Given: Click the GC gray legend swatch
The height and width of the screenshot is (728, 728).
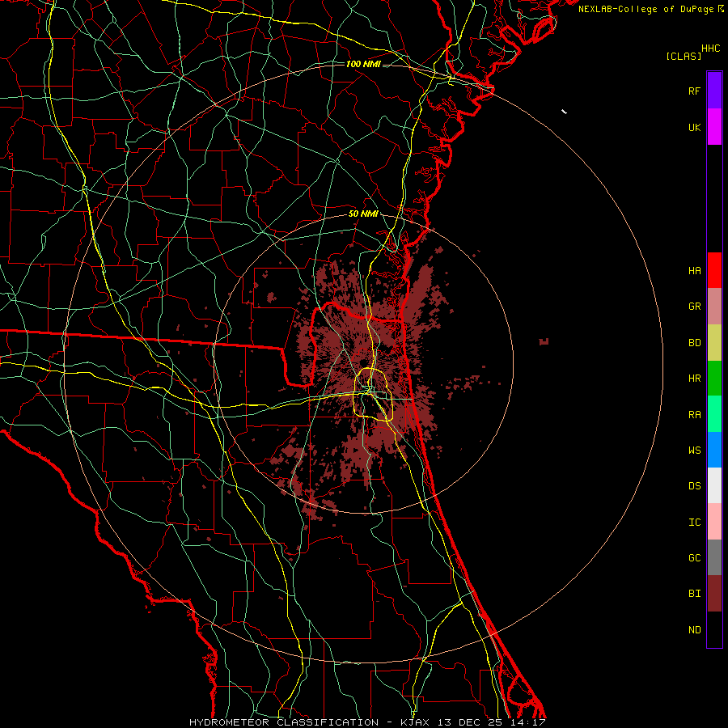Looking at the screenshot, I should (x=714, y=557).
